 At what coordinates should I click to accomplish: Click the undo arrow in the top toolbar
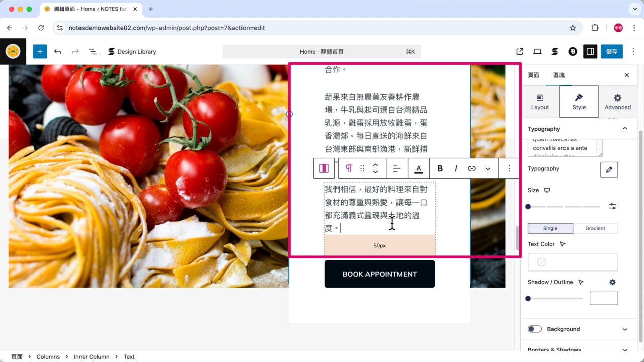click(58, 51)
